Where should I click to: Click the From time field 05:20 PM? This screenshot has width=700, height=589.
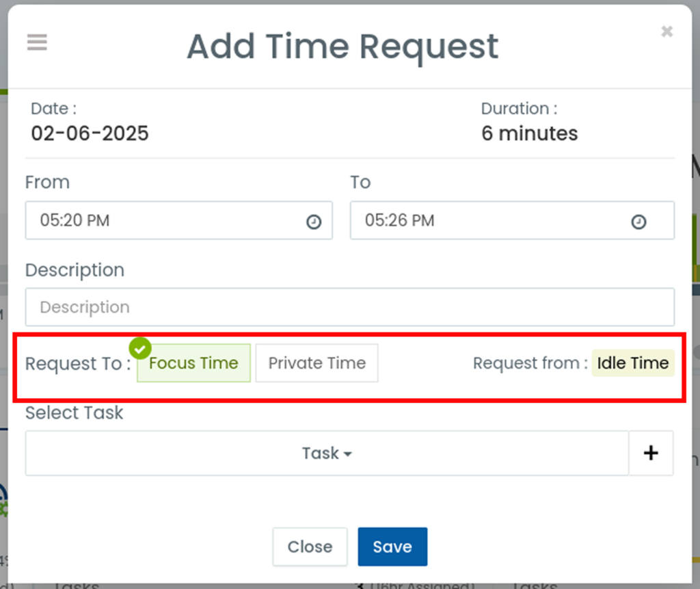(178, 220)
